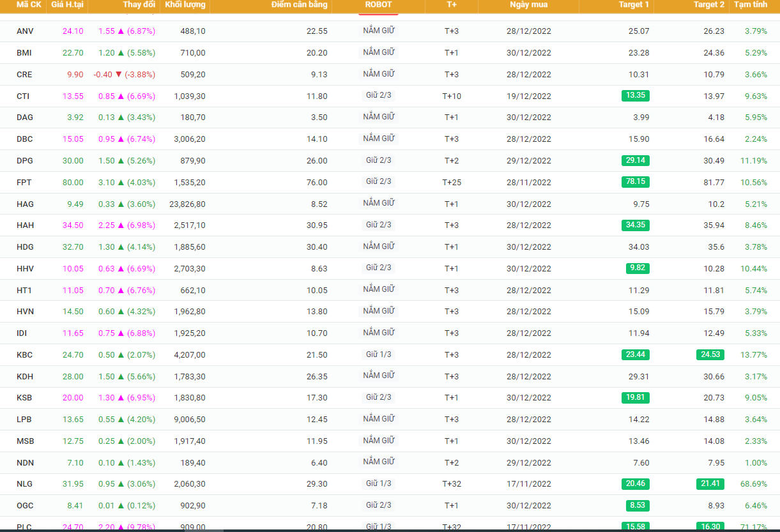The width and height of the screenshot is (780, 532).
Task: Click buy date 28/11/2022 in FPT row
Action: (528, 183)
